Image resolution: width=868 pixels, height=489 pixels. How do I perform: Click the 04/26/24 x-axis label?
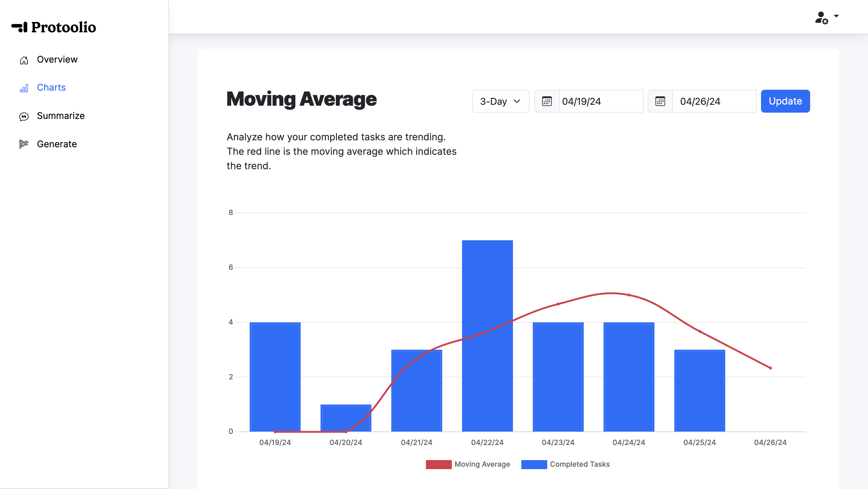770,443
